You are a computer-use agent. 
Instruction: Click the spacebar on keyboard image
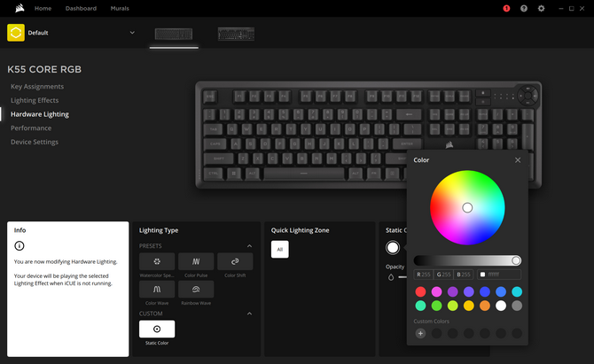[x=304, y=174]
